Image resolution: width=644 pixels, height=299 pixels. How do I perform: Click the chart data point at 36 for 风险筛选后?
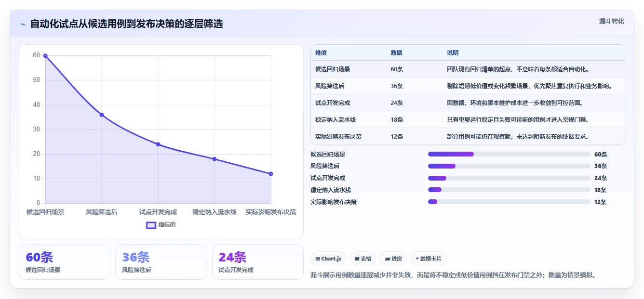[102, 115]
